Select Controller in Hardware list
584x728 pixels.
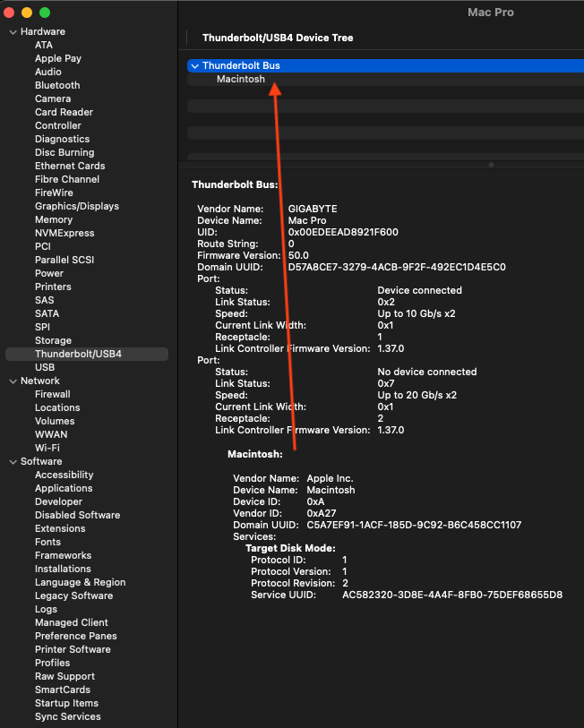[x=57, y=126]
